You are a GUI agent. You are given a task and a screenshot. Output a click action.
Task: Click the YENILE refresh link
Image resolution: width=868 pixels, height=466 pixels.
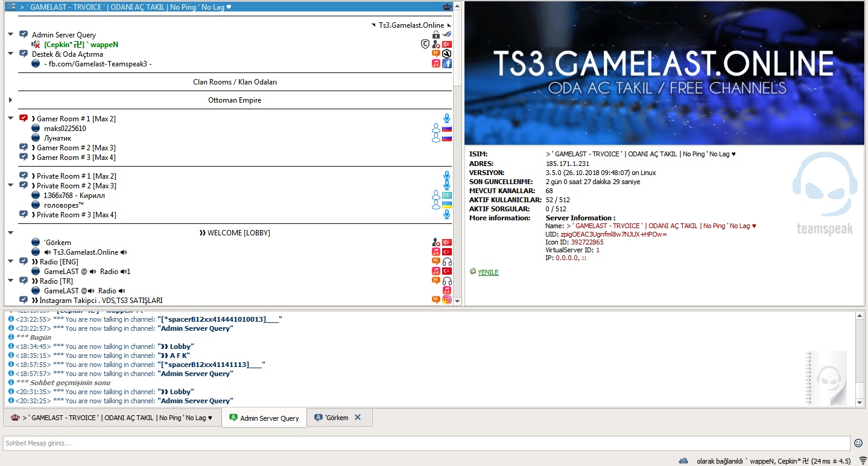click(x=488, y=272)
